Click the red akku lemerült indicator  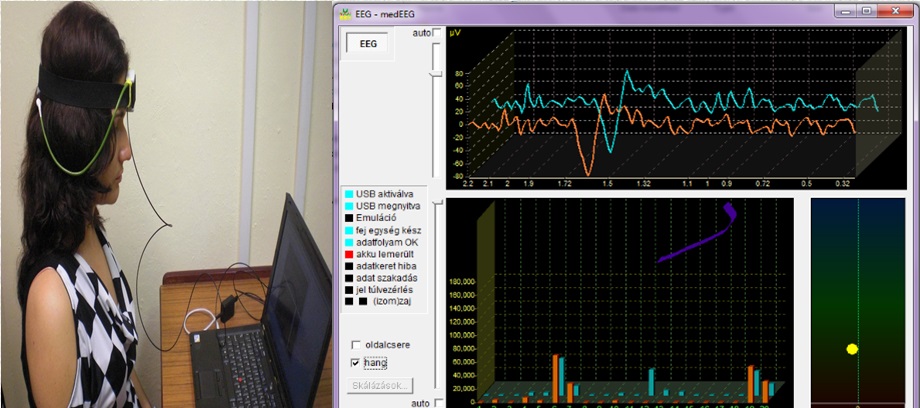tap(349, 254)
